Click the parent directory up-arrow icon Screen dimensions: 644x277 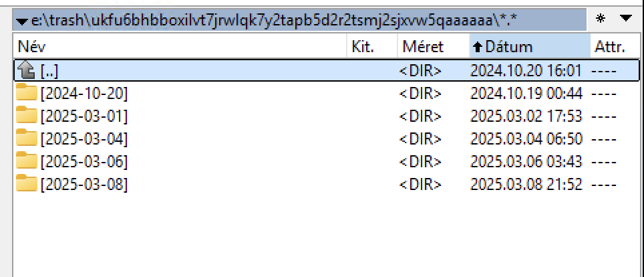26,70
